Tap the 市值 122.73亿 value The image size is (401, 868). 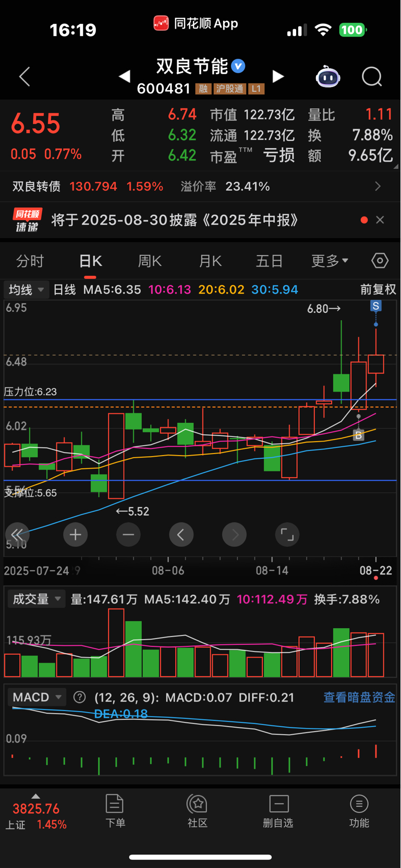269,115
